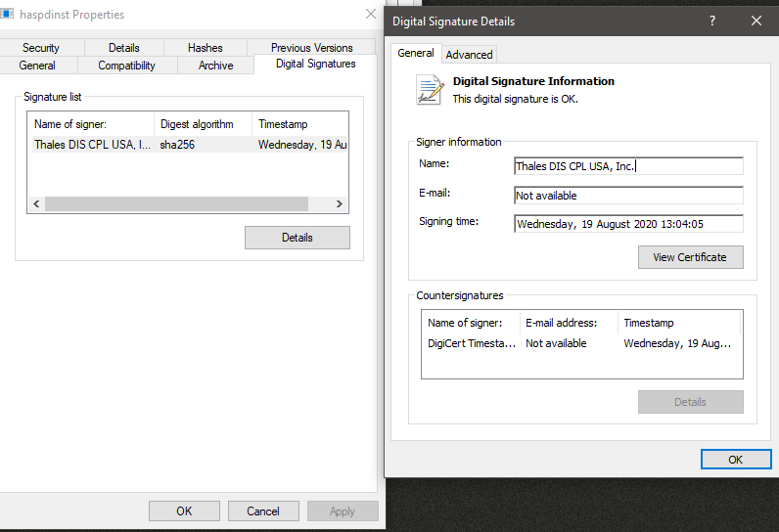Click Timestamp column header in Signature list
Screen dimensions: 779x532
pos(300,124)
